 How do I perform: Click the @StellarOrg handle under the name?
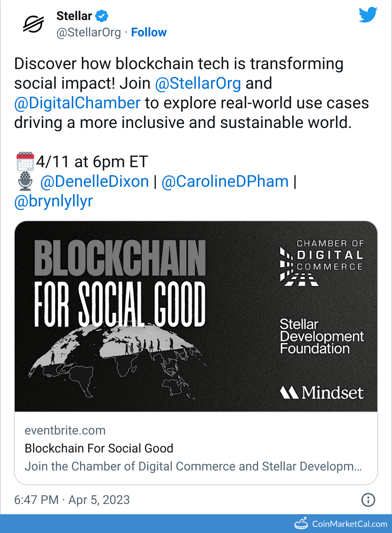point(89,32)
